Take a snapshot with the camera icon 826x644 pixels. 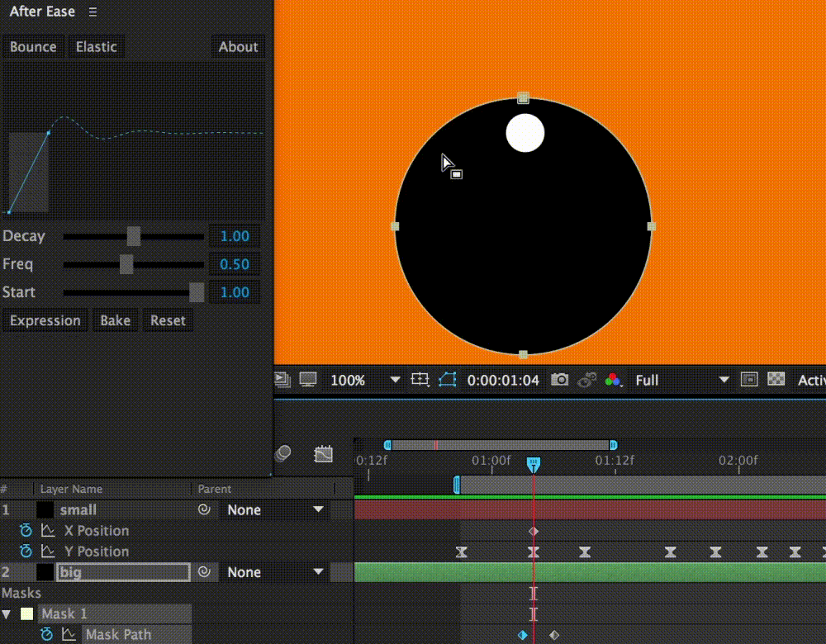pos(559,380)
